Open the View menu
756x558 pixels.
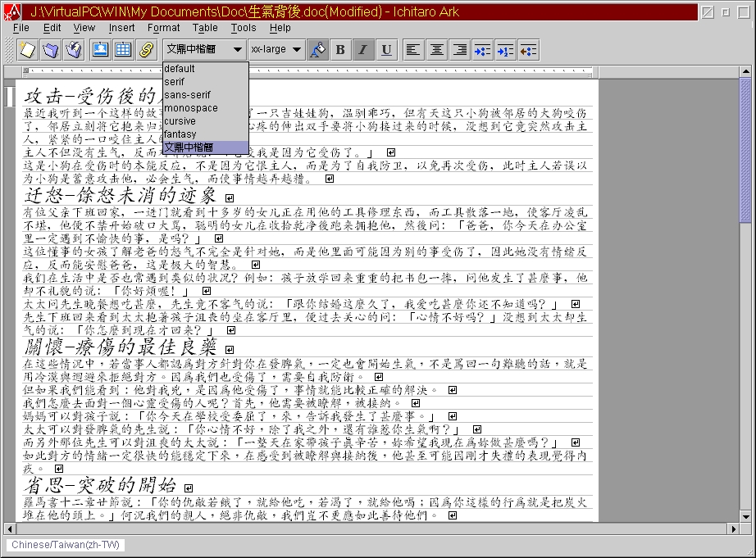coord(84,28)
